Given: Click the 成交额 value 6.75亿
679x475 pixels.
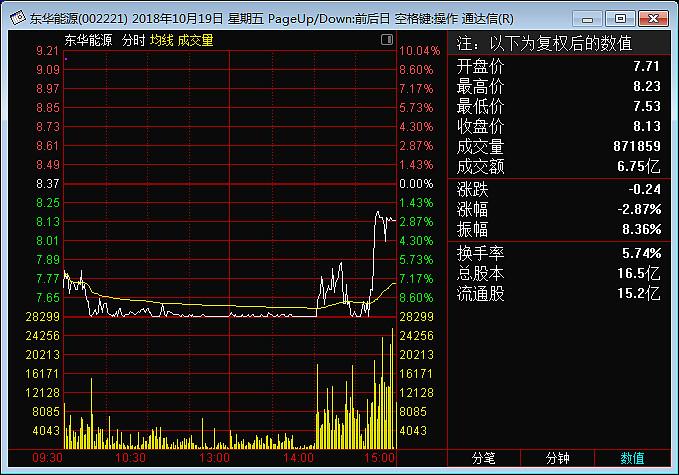Looking at the screenshot, I should [639, 166].
